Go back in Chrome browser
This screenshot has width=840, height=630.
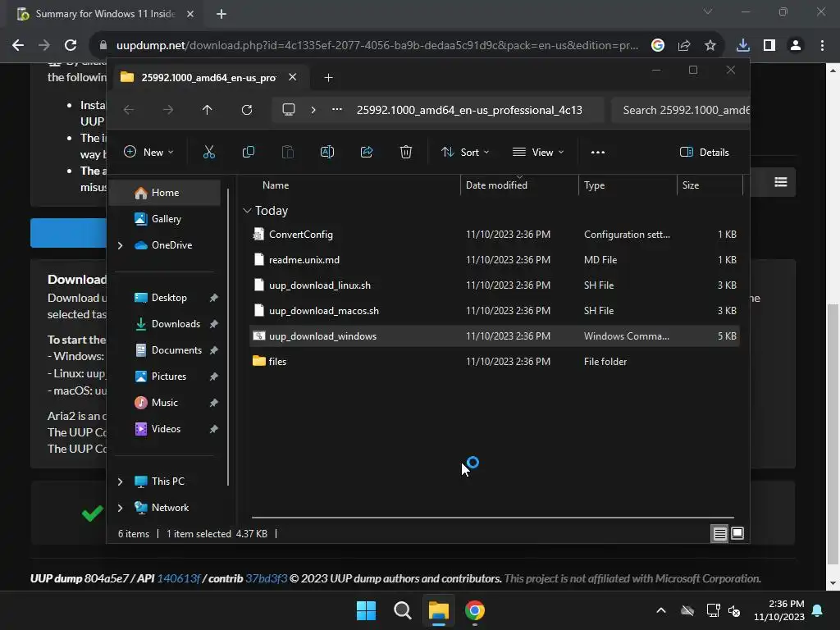coord(18,45)
